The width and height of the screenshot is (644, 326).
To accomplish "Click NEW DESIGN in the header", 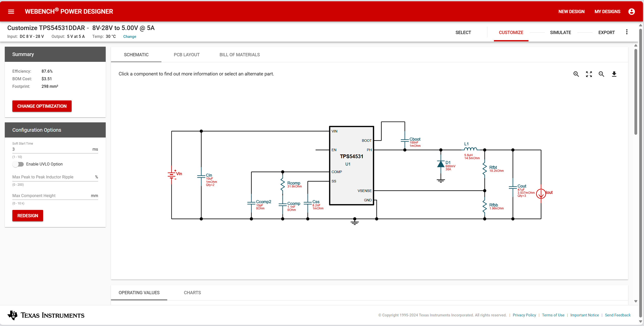I will (571, 12).
